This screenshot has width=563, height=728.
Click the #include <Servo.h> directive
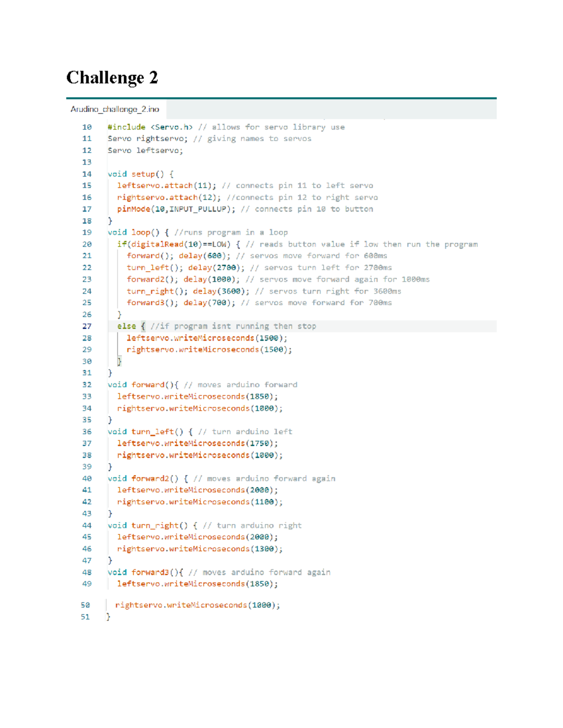coord(150,127)
